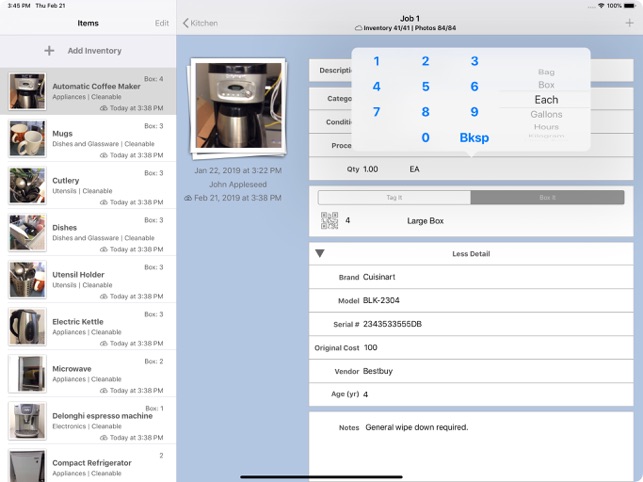
Task: Open the Cutlery item
Action: click(88, 185)
